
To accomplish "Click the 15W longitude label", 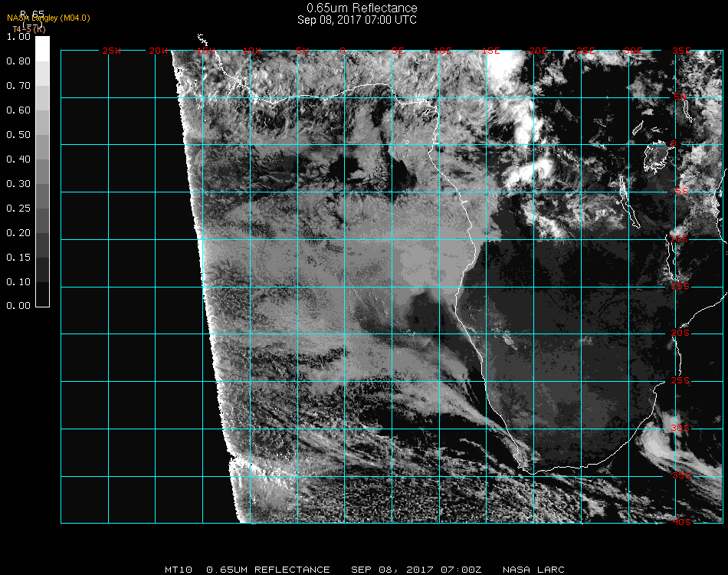I will [x=205, y=51].
